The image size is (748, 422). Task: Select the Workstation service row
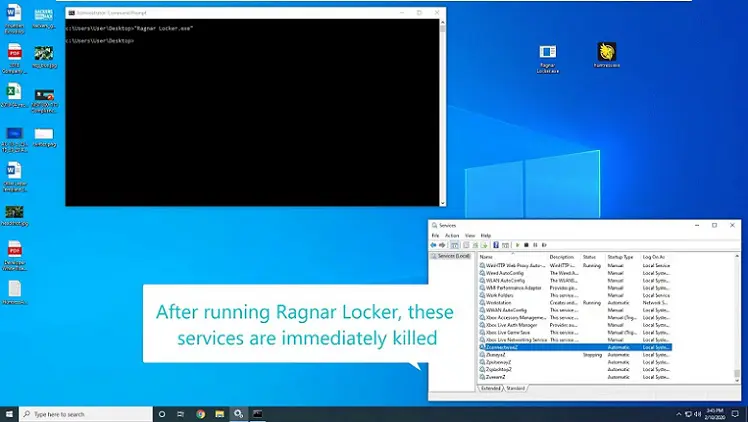tap(575, 303)
